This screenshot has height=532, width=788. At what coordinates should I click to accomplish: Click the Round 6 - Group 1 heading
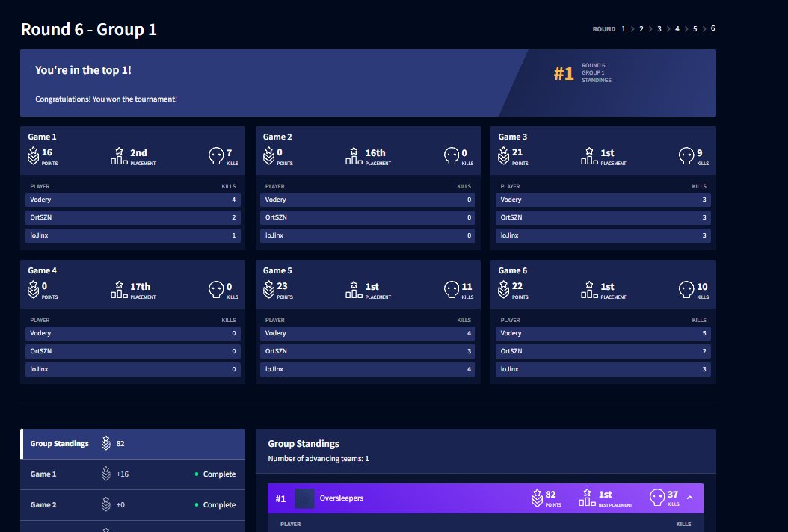point(88,30)
